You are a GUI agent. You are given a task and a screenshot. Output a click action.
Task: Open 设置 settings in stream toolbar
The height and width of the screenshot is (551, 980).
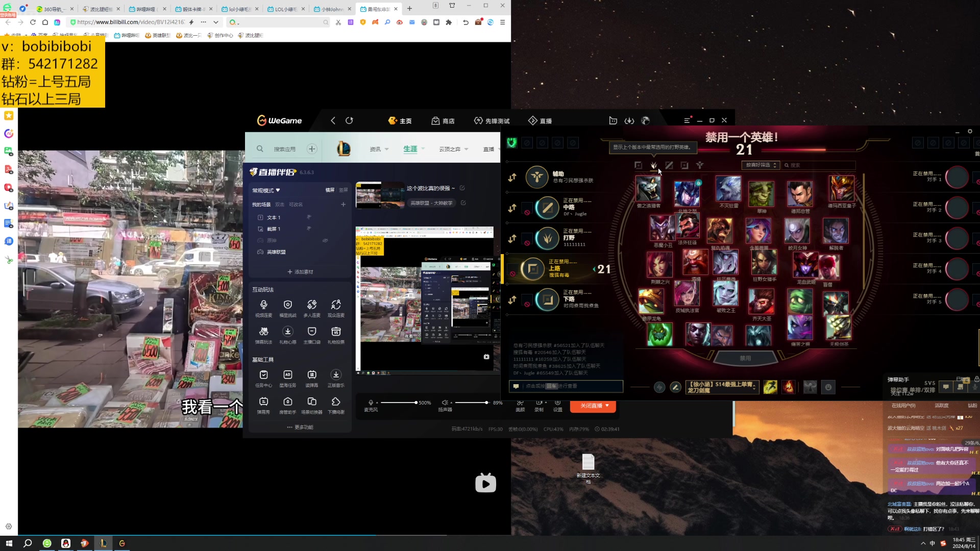click(x=558, y=406)
